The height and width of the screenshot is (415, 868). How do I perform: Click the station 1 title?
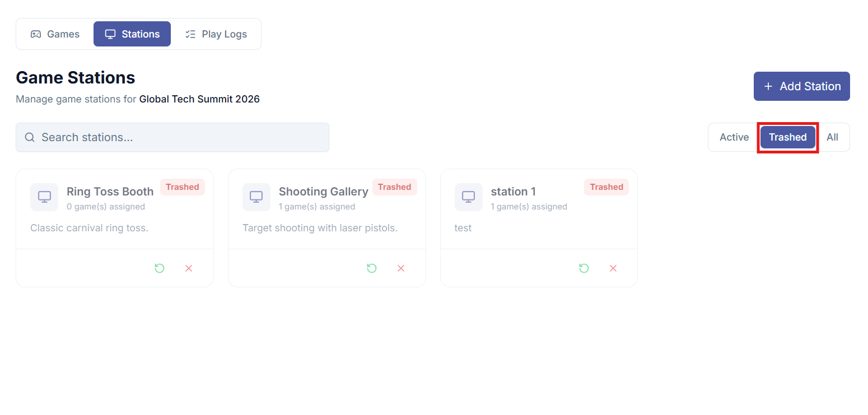[x=514, y=192]
